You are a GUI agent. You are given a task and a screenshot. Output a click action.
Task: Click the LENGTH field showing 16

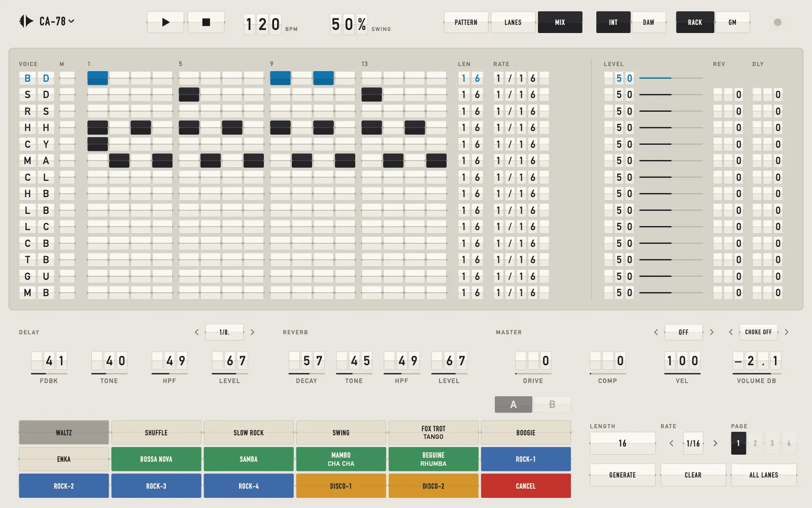point(623,443)
